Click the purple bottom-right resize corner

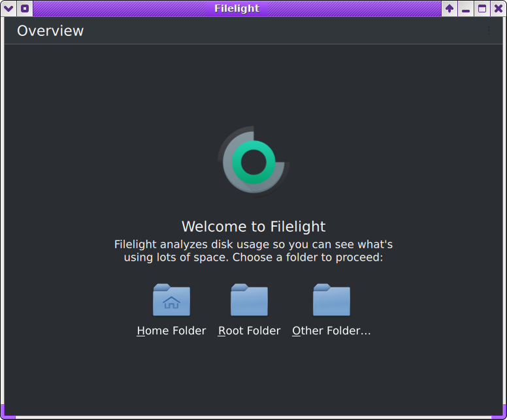click(500, 413)
